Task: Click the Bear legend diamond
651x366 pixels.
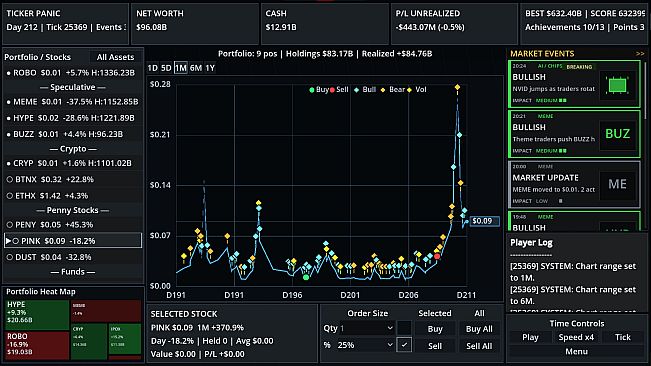Action: pyautogui.click(x=383, y=90)
